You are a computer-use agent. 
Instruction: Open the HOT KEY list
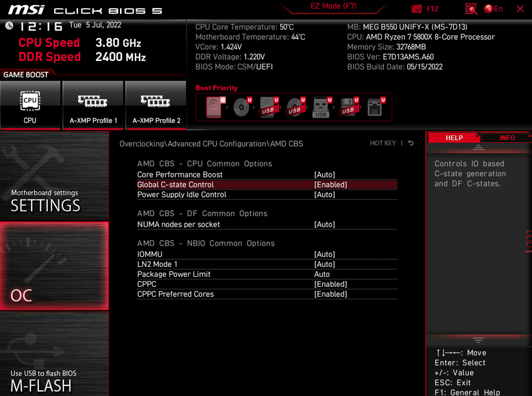click(383, 143)
